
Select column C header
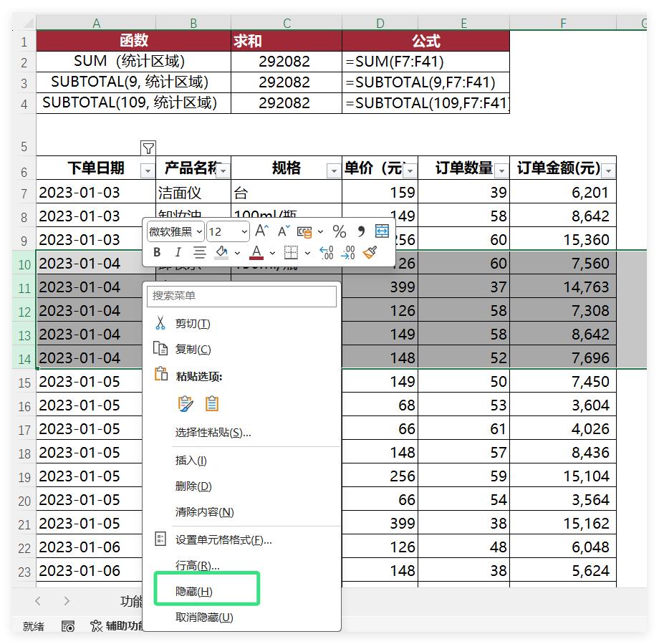point(287,23)
